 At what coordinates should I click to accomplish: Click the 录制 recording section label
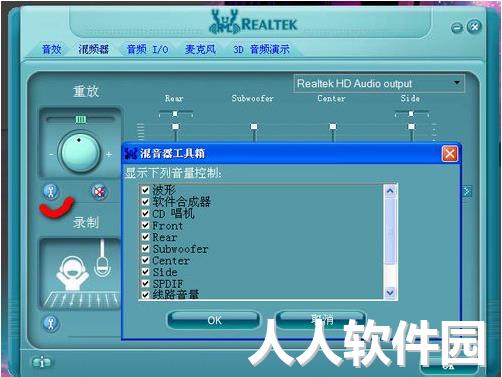pyautogui.click(x=86, y=222)
